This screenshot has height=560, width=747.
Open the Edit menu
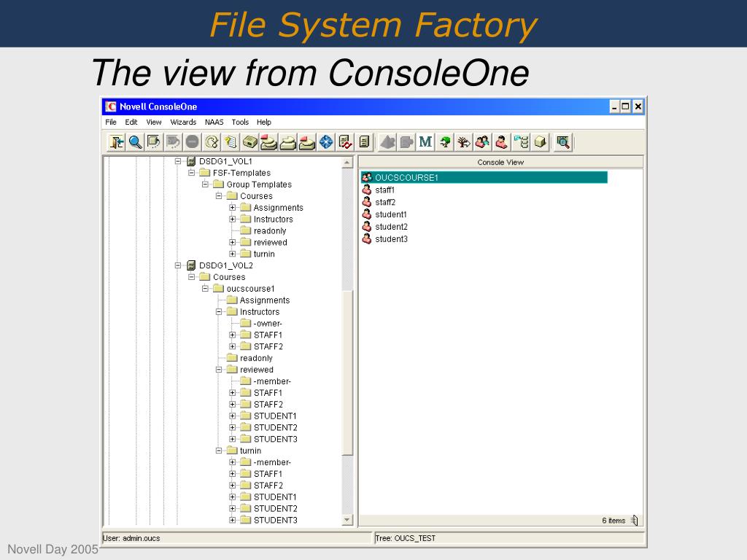pyautogui.click(x=131, y=122)
